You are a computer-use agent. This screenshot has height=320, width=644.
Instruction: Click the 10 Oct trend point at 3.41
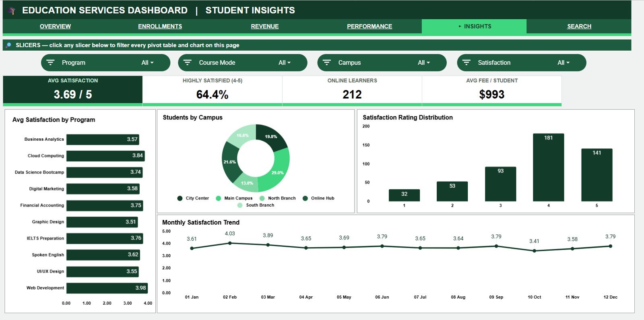click(x=535, y=251)
